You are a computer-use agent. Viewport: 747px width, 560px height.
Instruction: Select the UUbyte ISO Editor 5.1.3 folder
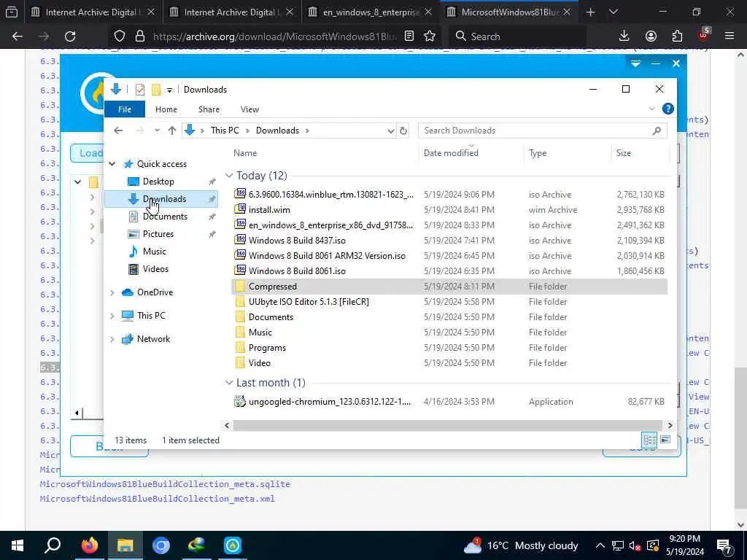(309, 302)
